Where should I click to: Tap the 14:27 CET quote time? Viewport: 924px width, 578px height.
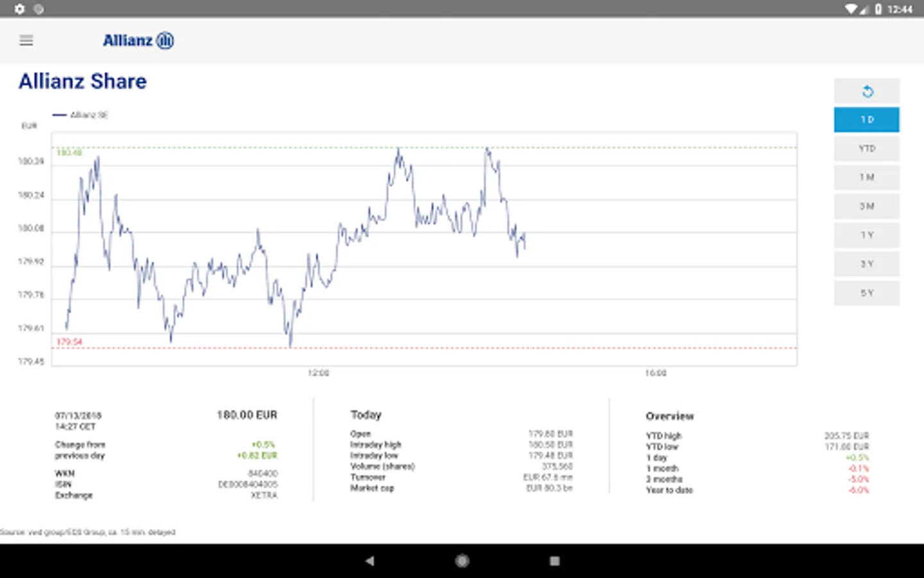pyautogui.click(x=75, y=426)
